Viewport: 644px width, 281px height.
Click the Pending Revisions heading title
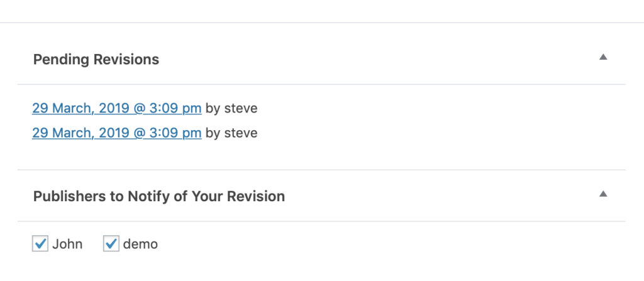click(96, 60)
